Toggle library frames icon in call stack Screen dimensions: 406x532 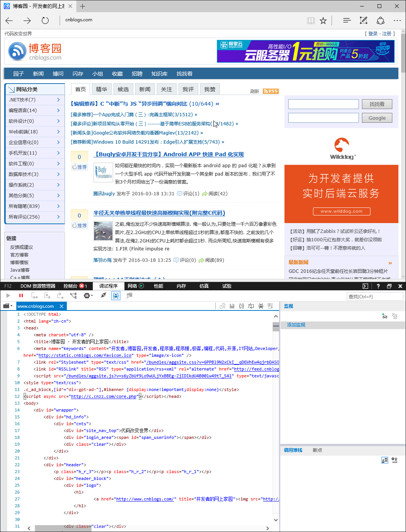pos(385,460)
